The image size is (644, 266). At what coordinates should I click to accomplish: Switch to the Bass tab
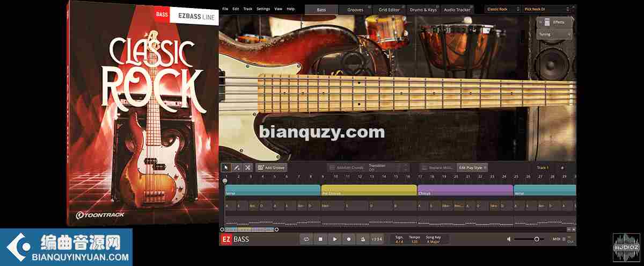point(321,10)
